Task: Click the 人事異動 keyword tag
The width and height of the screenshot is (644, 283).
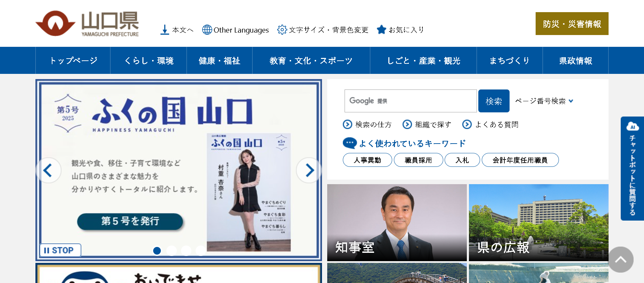Action: pyautogui.click(x=368, y=160)
